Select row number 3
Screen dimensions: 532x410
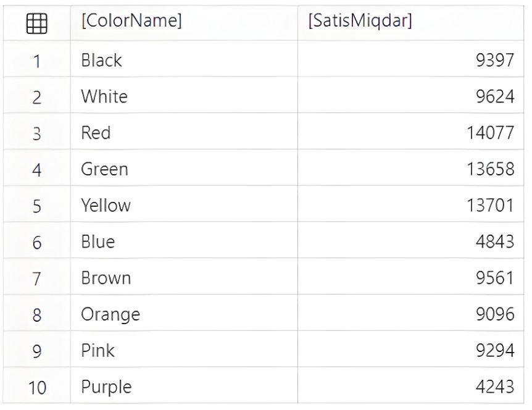pos(37,133)
